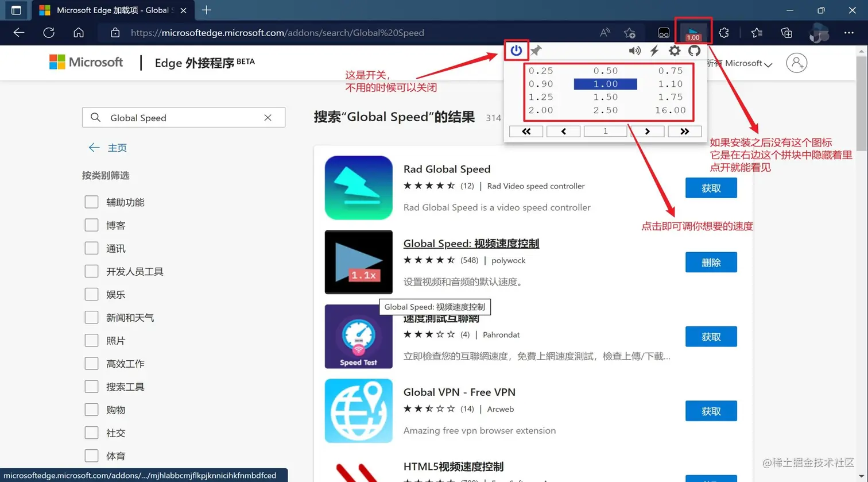Click the audio pitch icon in popup
Screen dimensions: 868x482
click(x=635, y=51)
